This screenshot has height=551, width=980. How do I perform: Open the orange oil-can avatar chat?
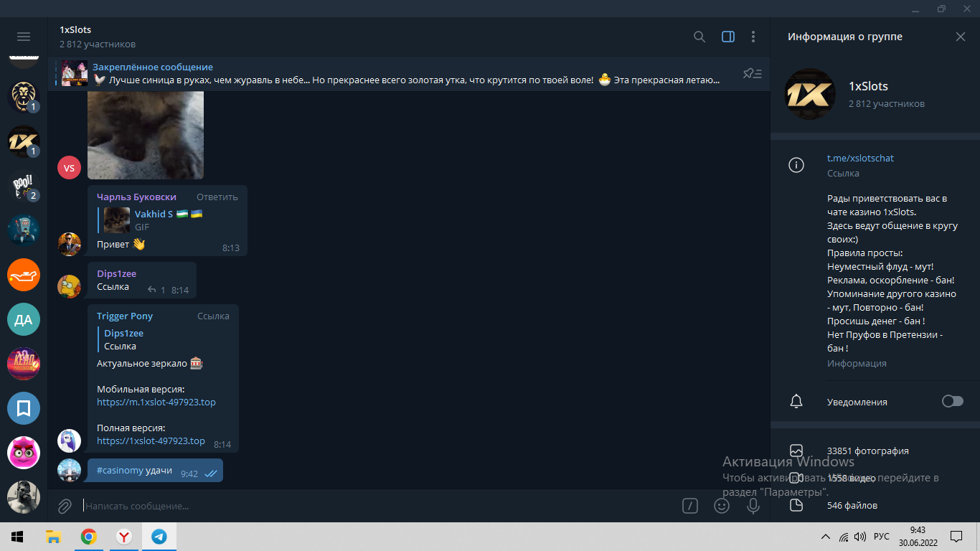pos(24,275)
